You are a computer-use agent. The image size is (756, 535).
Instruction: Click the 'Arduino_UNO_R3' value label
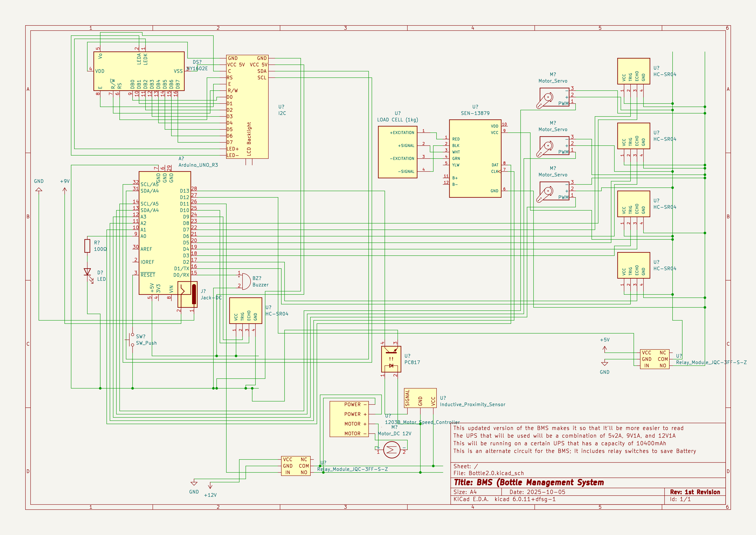[x=198, y=165]
